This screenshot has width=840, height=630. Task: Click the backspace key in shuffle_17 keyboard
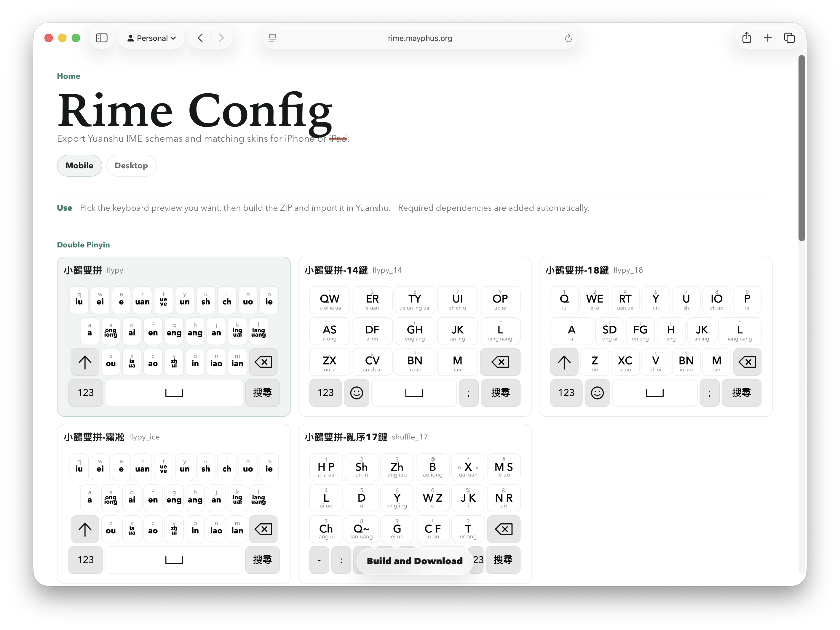click(x=504, y=529)
